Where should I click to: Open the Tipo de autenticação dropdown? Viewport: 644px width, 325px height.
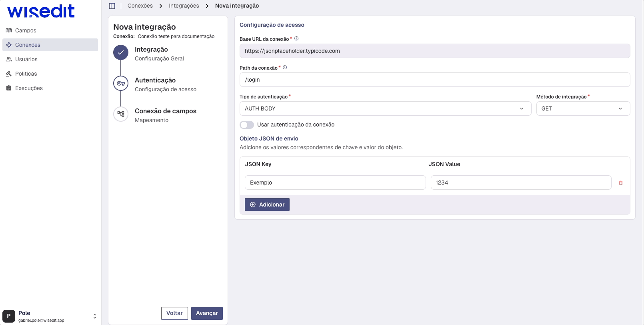[x=385, y=108]
